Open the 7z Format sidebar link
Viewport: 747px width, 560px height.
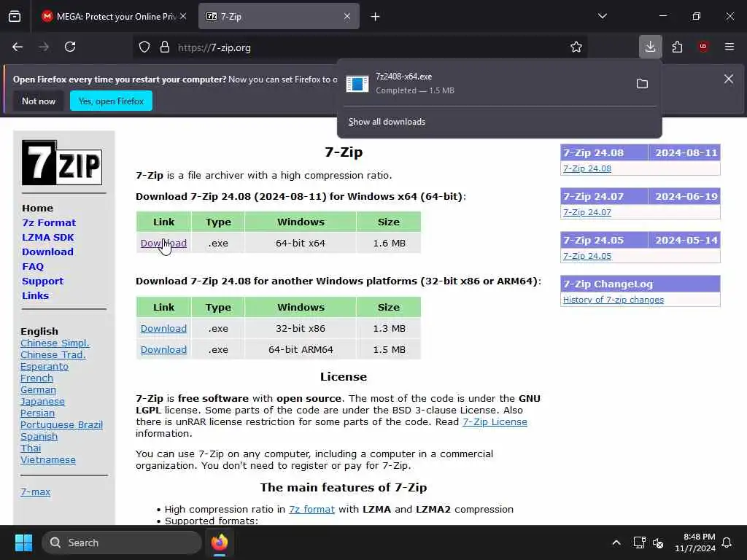point(49,222)
